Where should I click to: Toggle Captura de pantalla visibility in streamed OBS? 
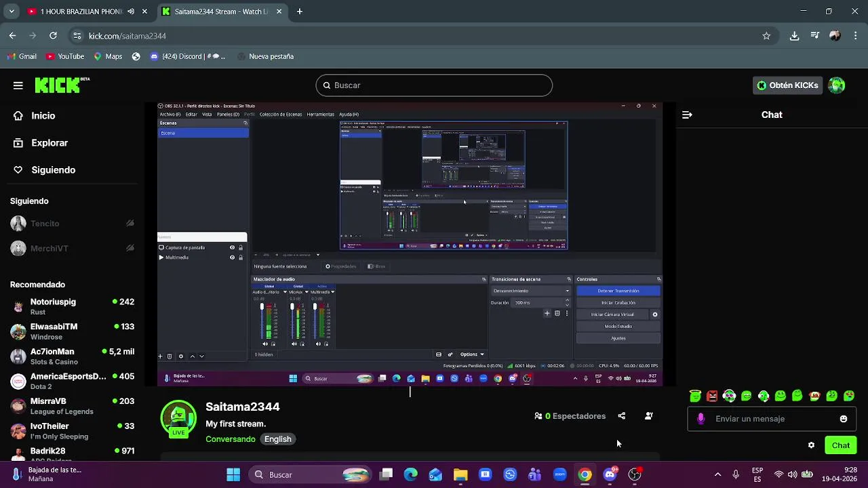(x=232, y=247)
